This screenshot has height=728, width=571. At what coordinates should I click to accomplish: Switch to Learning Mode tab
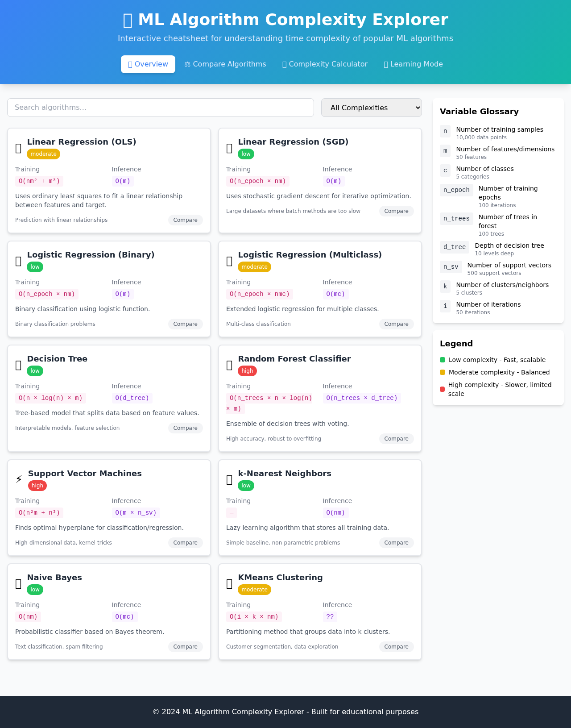click(x=414, y=64)
